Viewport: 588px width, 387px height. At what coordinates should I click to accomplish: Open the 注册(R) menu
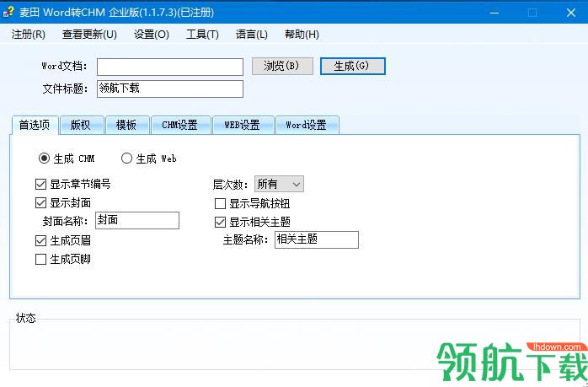(29, 35)
